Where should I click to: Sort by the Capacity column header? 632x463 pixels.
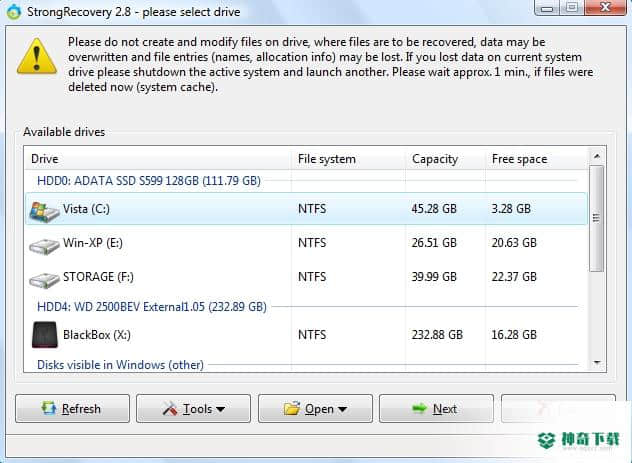tap(445, 159)
